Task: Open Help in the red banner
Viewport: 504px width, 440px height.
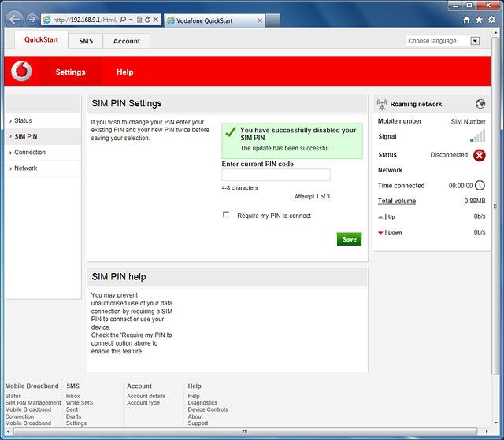Action: [x=125, y=72]
